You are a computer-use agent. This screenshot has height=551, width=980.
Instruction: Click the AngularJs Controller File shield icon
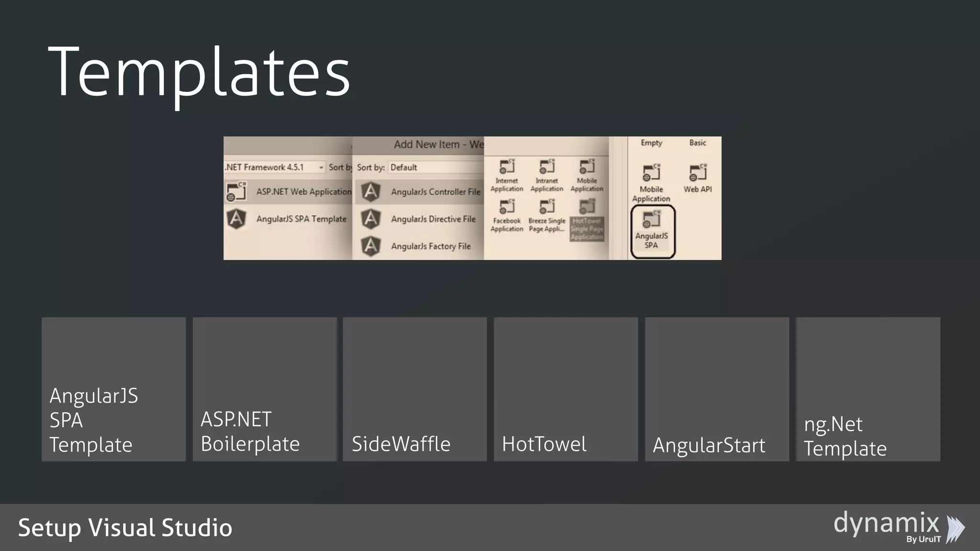point(371,192)
